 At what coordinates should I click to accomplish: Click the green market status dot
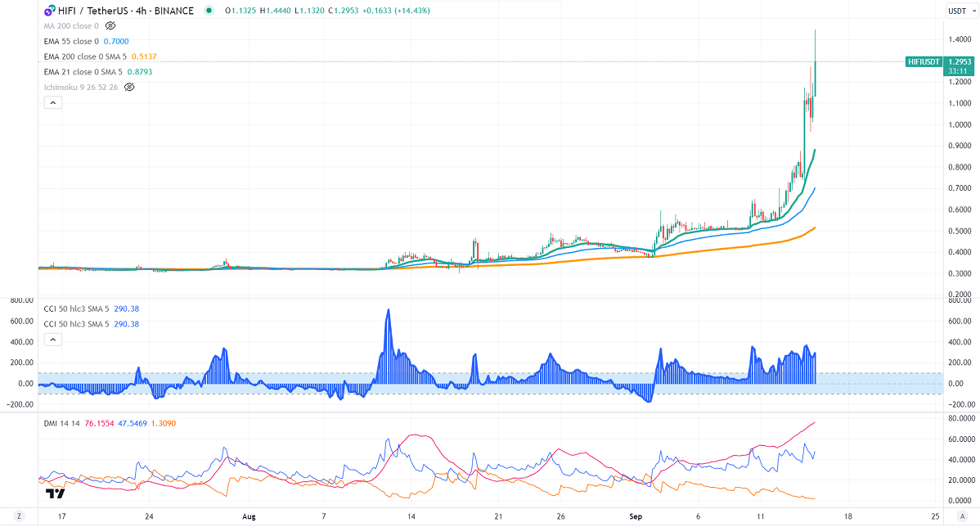coord(209,10)
